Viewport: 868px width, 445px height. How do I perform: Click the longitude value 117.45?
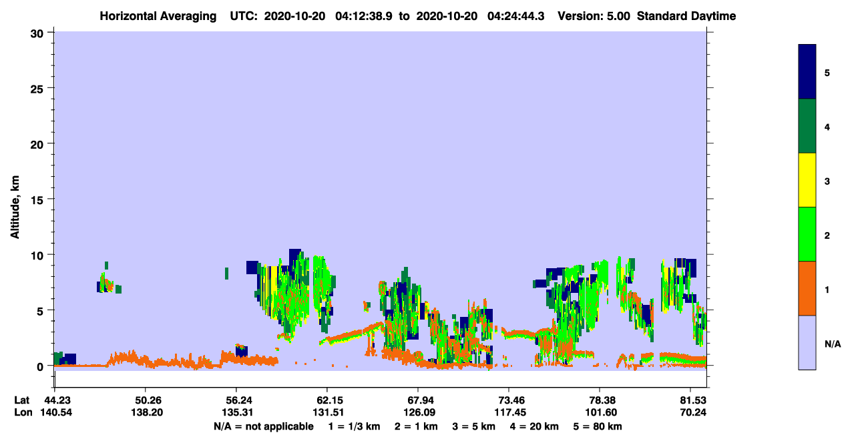click(509, 412)
